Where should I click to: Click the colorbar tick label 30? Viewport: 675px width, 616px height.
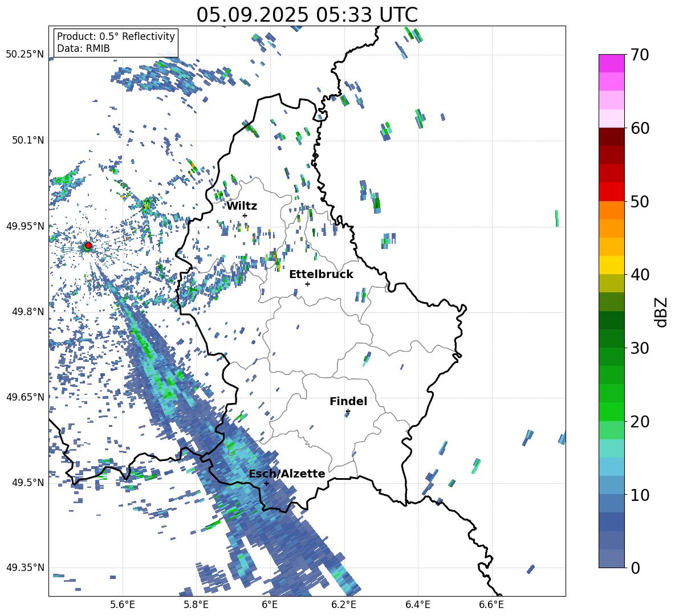[x=640, y=348]
